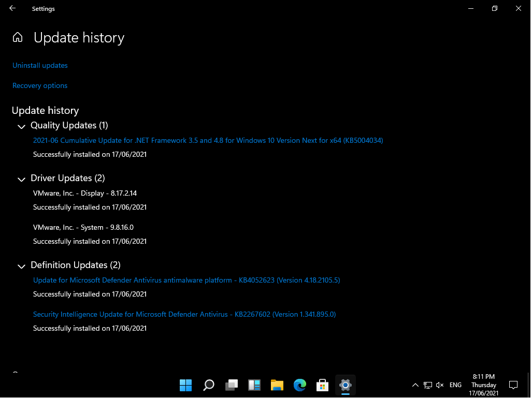532x398 pixels.
Task: Open the network status tray icon
Action: pyautogui.click(x=428, y=385)
